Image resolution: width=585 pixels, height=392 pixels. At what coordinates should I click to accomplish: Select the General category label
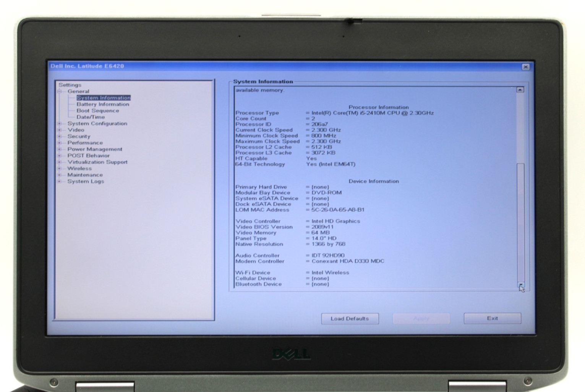pyautogui.click(x=78, y=92)
